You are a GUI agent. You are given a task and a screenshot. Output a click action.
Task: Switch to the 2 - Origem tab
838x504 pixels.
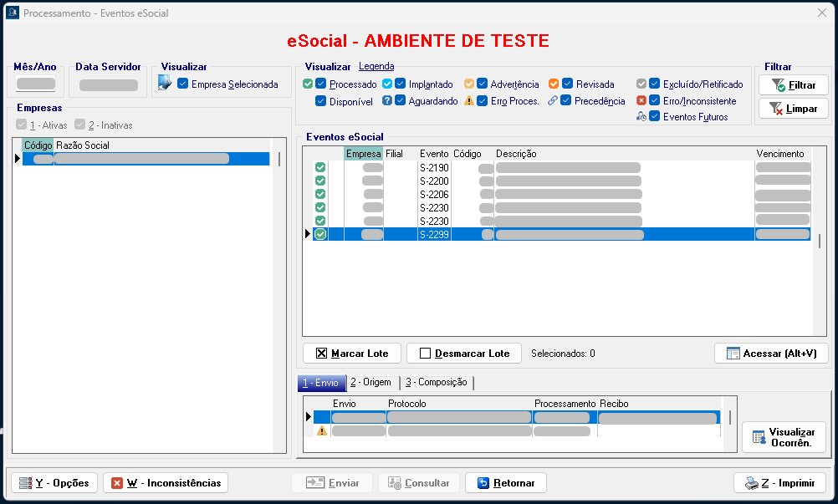click(x=370, y=382)
